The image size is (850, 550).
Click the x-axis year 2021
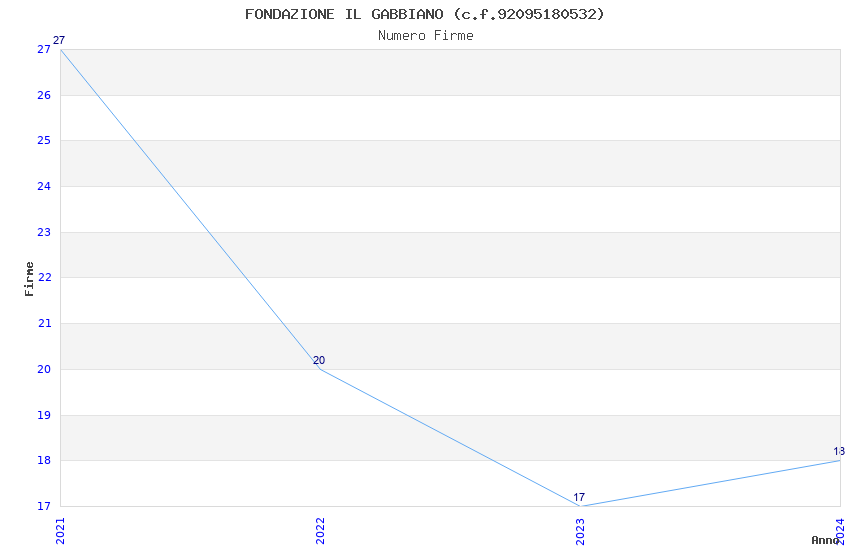tap(60, 531)
